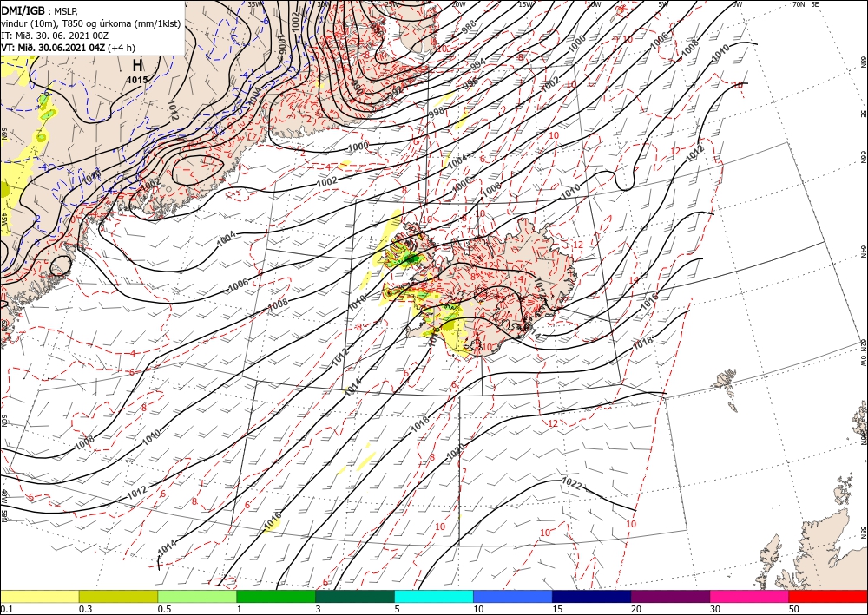Click the '0.3' legend scale value
Screen dimensions: 868x615
[x=85, y=609]
